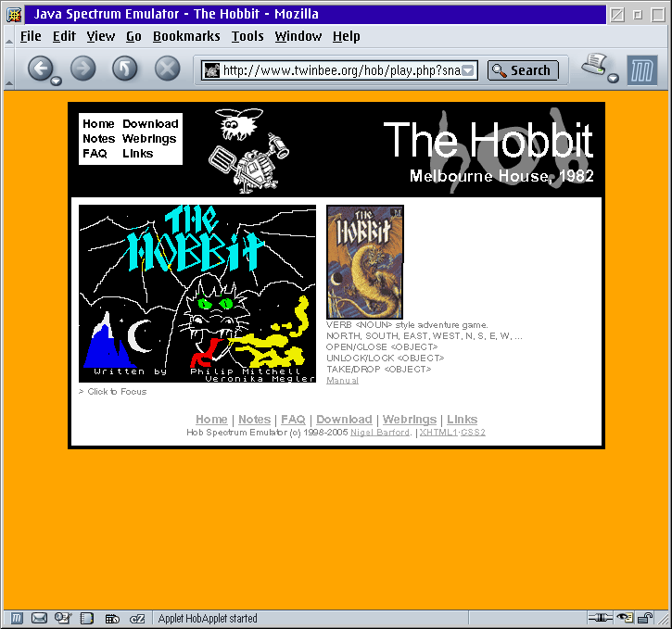Click the cZ ChatZilla status bar icon
This screenshot has height=629, width=672.
pyautogui.click(x=137, y=619)
